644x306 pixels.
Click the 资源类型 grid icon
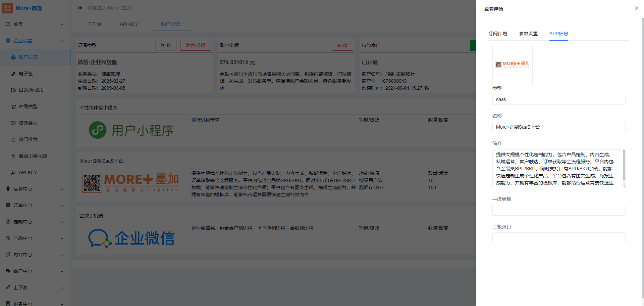(x=13, y=123)
